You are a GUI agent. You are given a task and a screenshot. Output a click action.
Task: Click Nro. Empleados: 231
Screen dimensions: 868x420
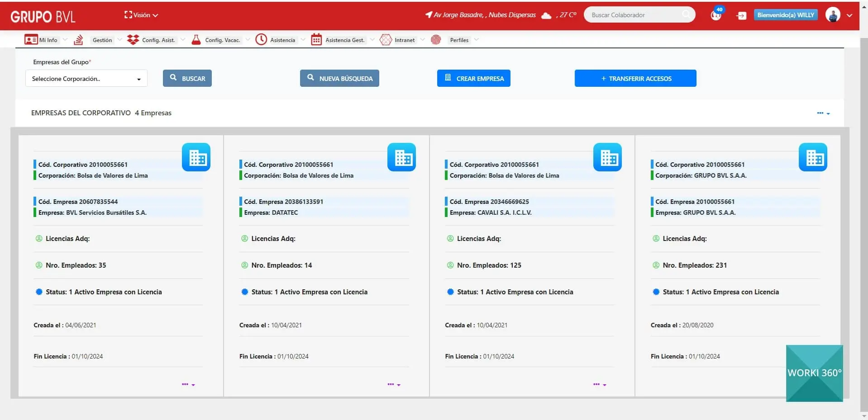click(x=695, y=265)
